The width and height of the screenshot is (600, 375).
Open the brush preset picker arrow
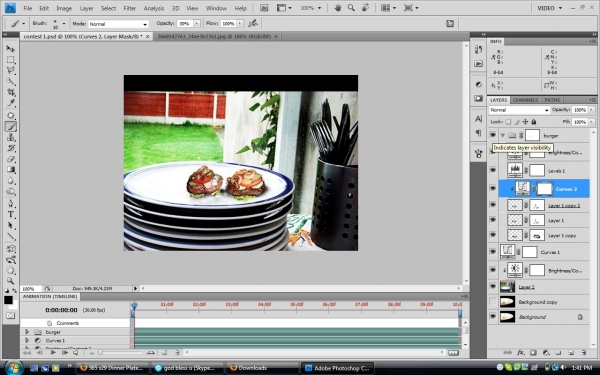[64, 24]
